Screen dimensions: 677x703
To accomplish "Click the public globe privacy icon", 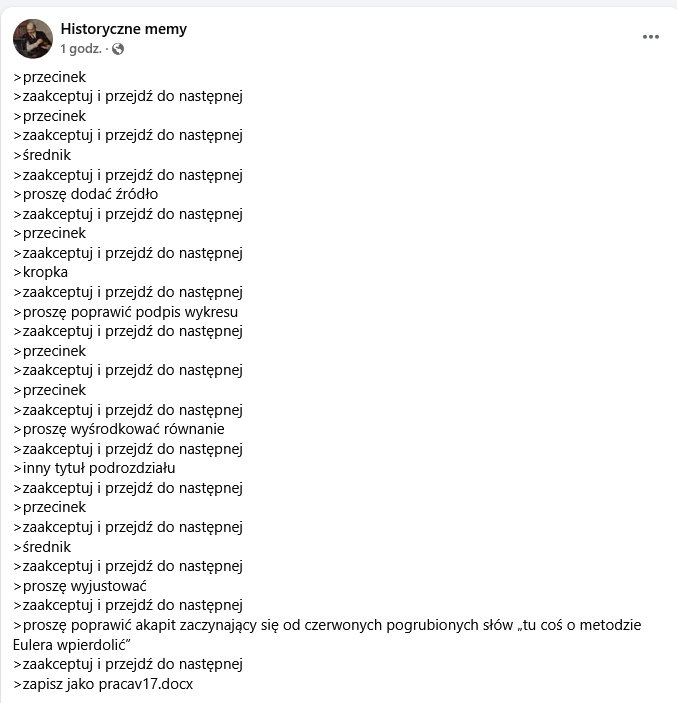I will pos(118,48).
